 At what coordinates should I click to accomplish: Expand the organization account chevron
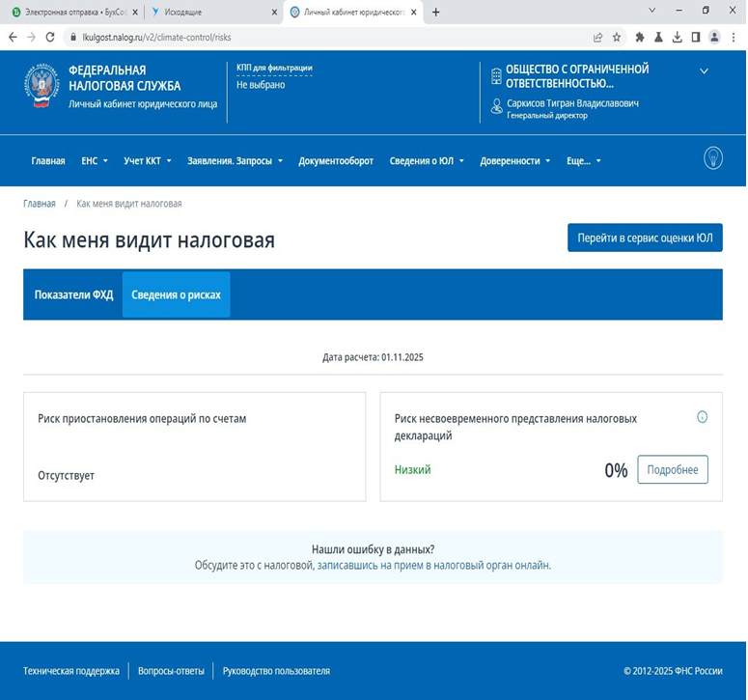pos(704,71)
